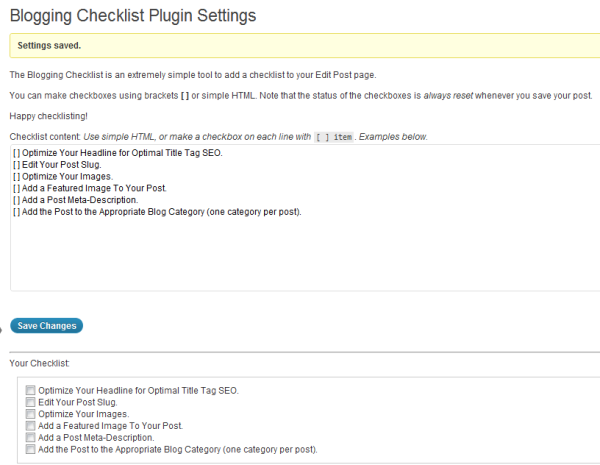Viewport: 600px width, 465px height.
Task: Click the Optimize Your Images textarea line
Action: [x=63, y=176]
